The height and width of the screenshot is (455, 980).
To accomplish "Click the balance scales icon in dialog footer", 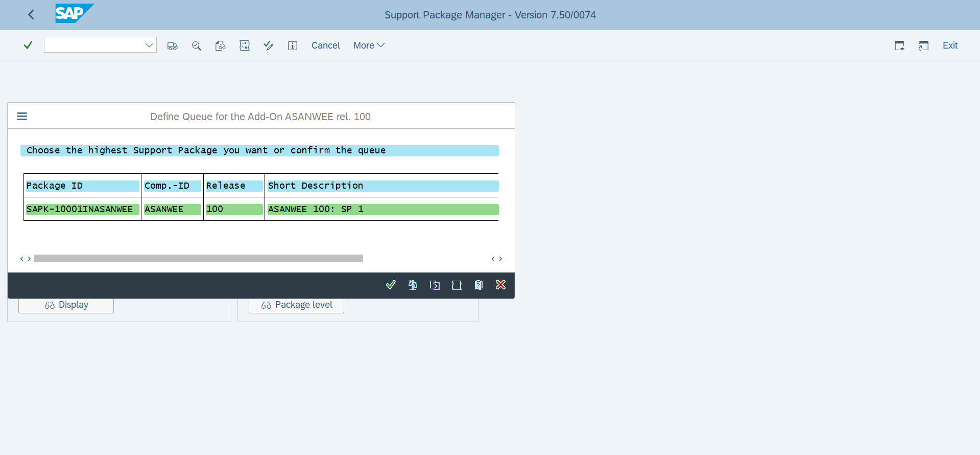I will pyautogui.click(x=413, y=285).
